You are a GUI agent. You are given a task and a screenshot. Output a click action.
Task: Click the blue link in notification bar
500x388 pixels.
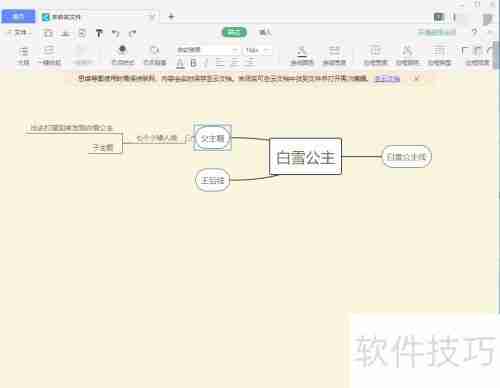point(387,79)
